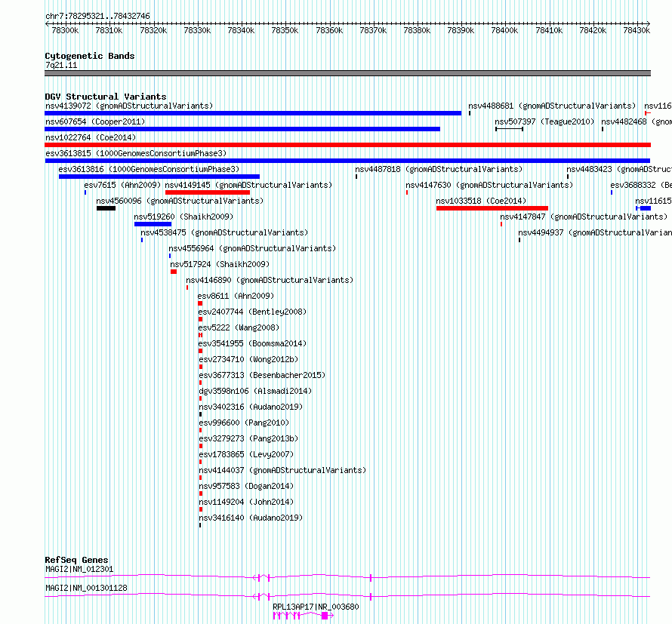672x624 pixels.
Task: Click the Cytogenetic Bands track title
Action: coord(90,56)
